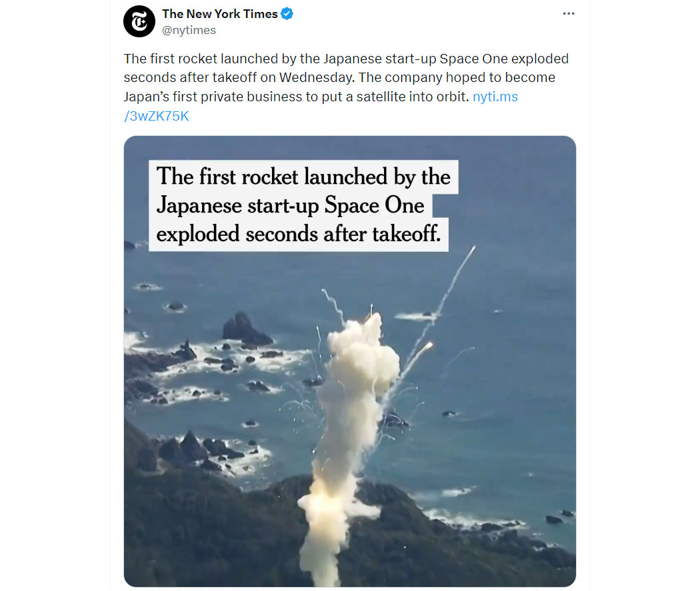Click "Space One" words in video caption
Screen dimensions: 700x591
click(x=374, y=206)
